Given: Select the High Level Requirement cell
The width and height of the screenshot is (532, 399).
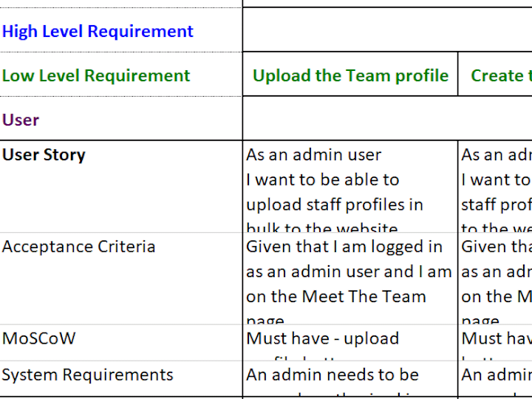Looking at the screenshot, I should pyautogui.click(x=121, y=30).
